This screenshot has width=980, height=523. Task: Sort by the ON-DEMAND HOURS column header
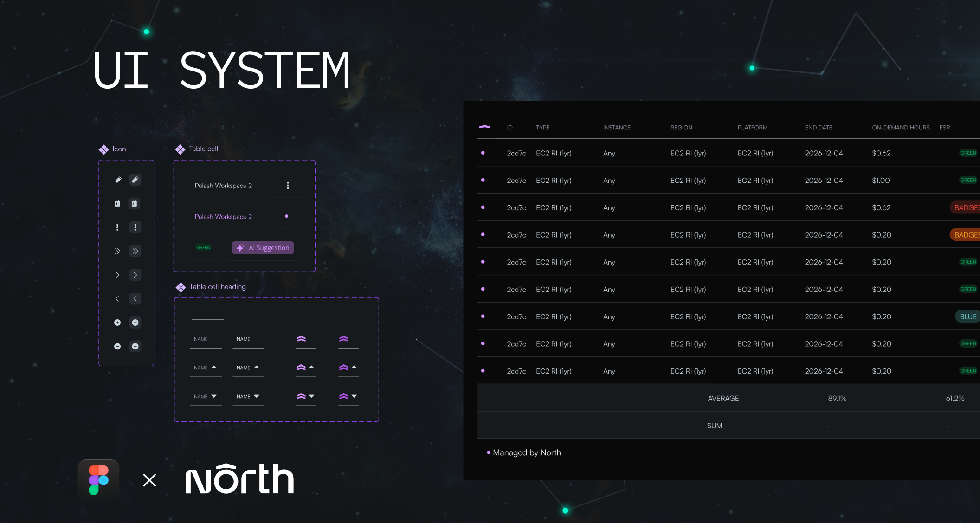pos(901,128)
